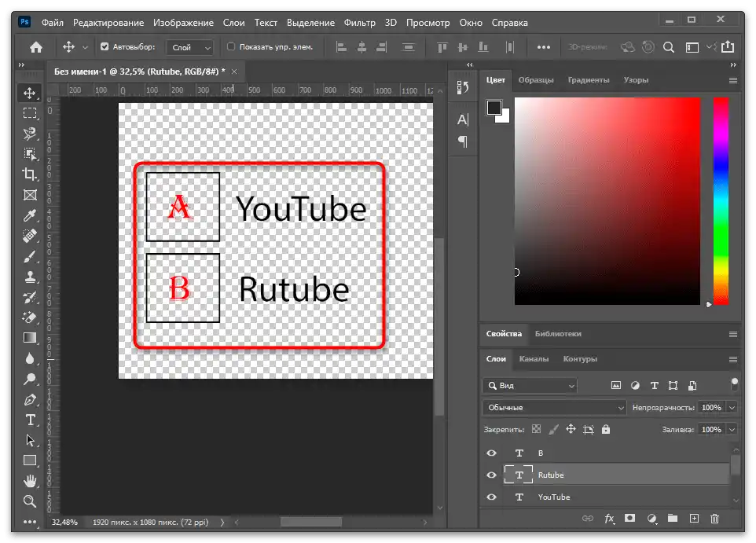756x543 pixels.
Task: Add a layer style via fx icon
Action: point(609,519)
